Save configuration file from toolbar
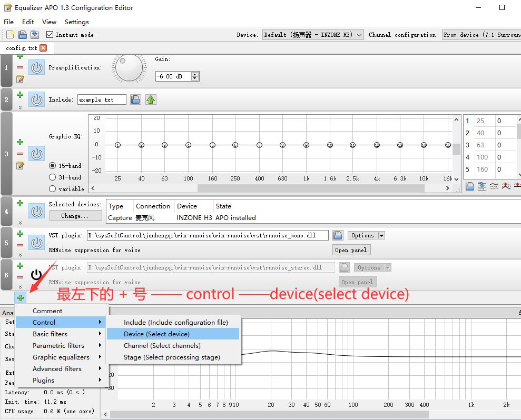This screenshot has width=521, height=420. tap(35, 35)
